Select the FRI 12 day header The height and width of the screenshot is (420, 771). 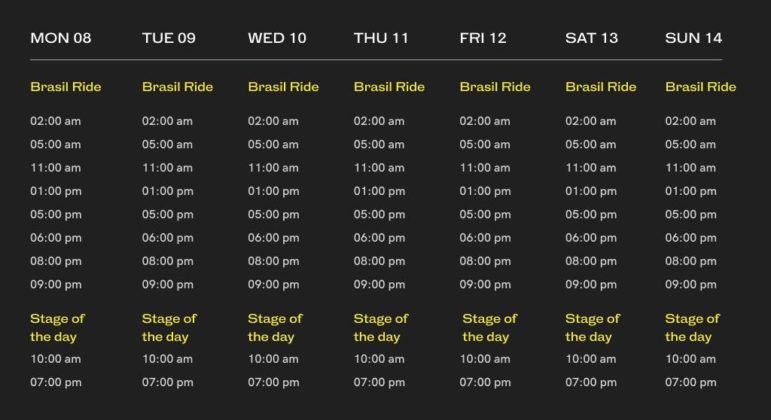click(483, 38)
